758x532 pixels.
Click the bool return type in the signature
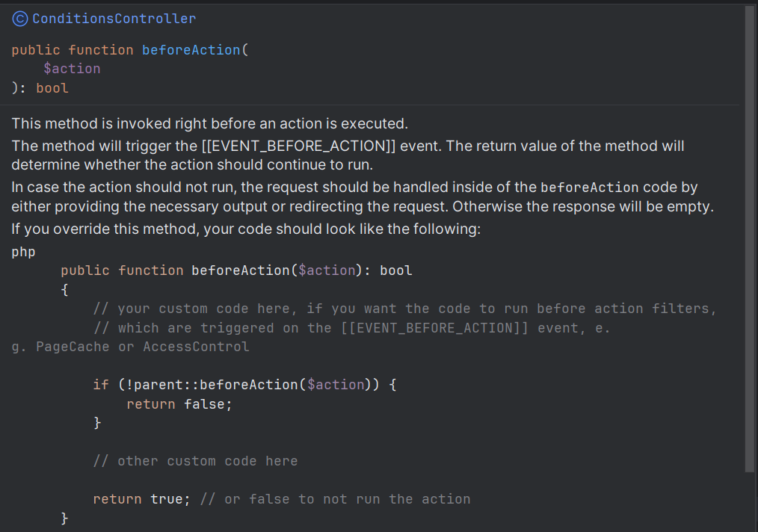point(52,88)
